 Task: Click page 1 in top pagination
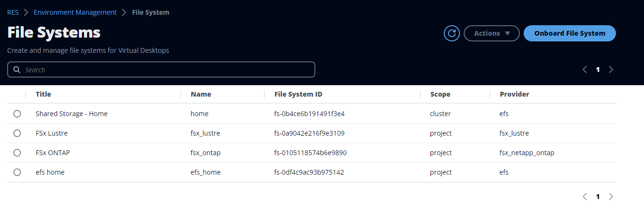pos(598,69)
